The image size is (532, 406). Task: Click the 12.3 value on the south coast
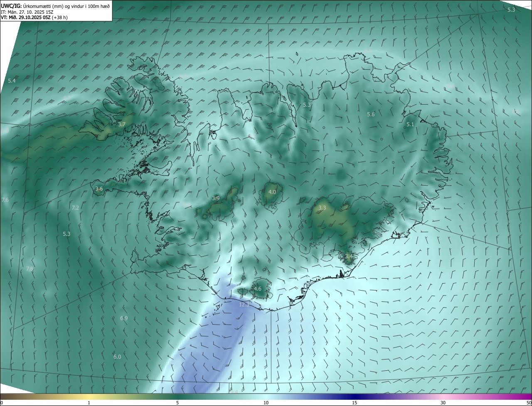[244, 304]
